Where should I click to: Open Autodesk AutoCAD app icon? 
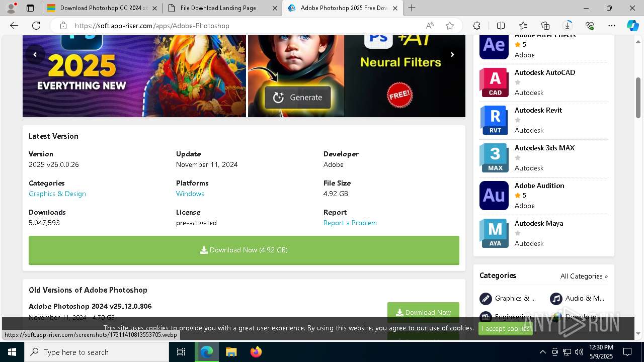(x=494, y=82)
